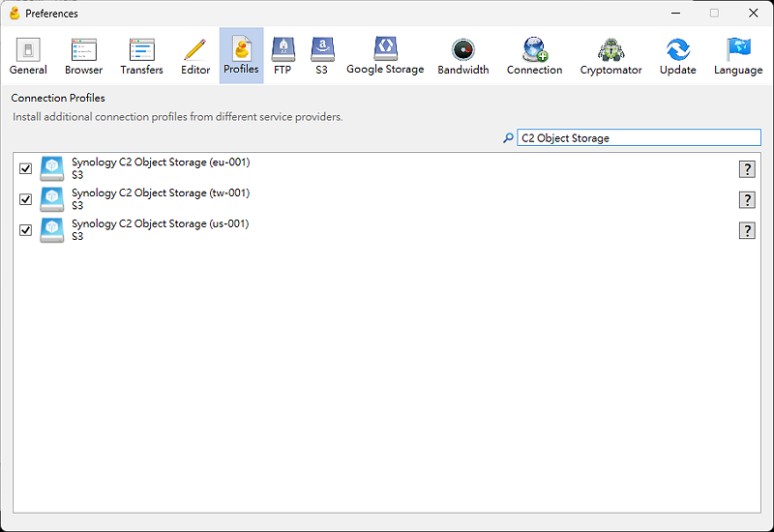Open the Transfers preferences tab
The height and width of the screenshot is (532, 774).
pyautogui.click(x=141, y=56)
